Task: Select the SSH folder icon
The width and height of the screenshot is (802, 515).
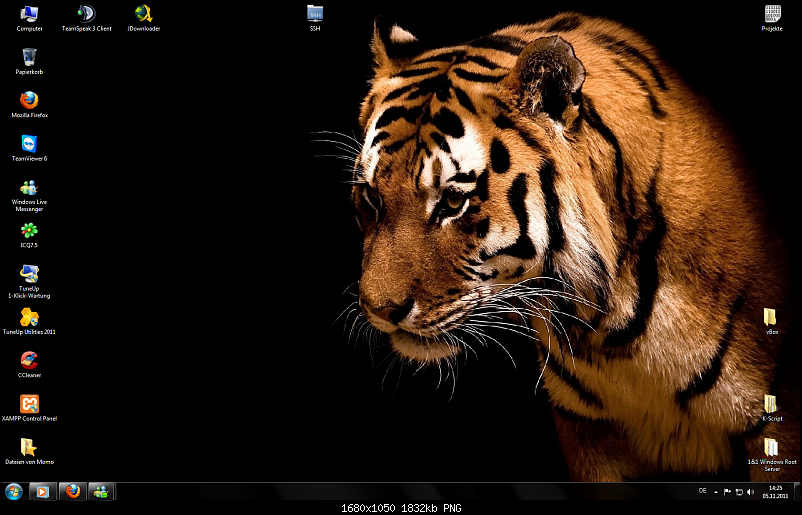Action: pyautogui.click(x=315, y=18)
